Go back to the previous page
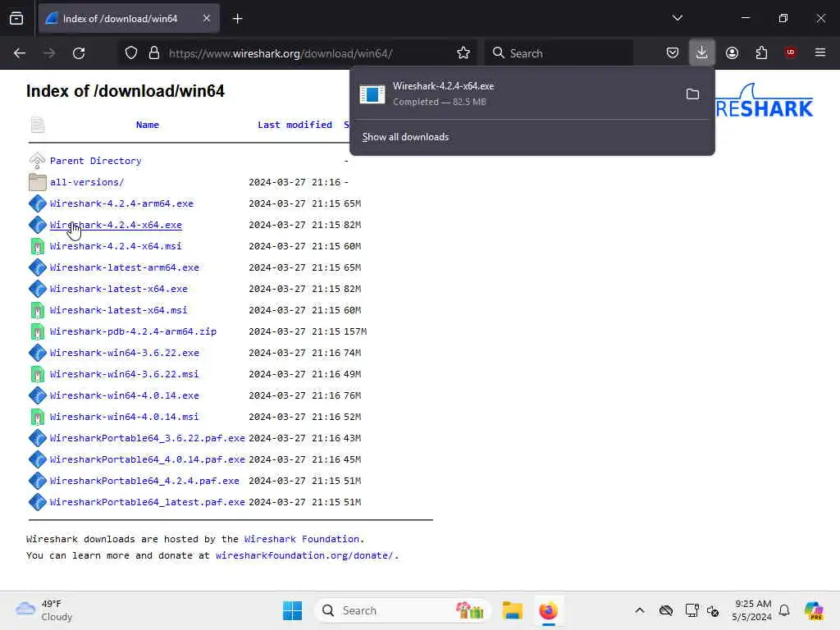The height and width of the screenshot is (630, 840). pyautogui.click(x=20, y=53)
